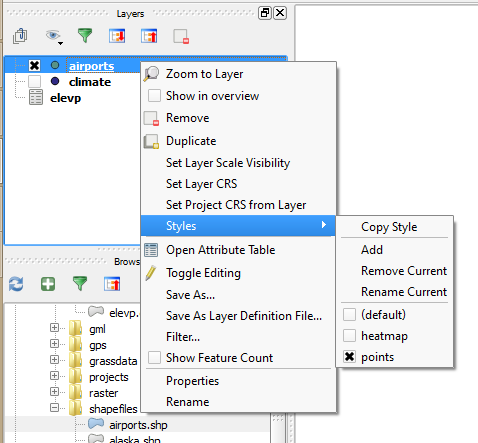Click the Filter Legend funnel icon

85,36
